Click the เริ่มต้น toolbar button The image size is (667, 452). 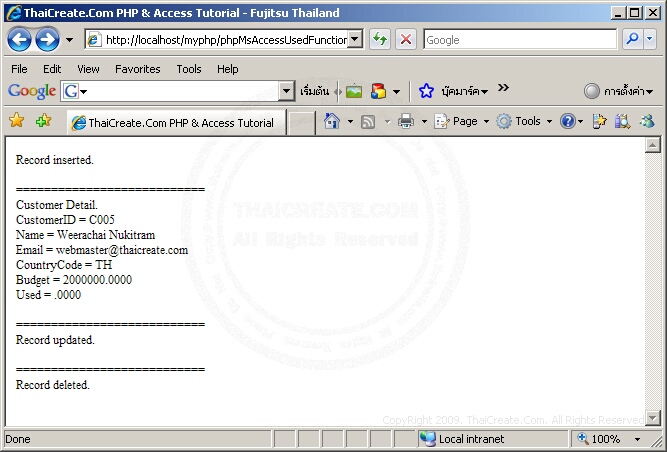[314, 91]
